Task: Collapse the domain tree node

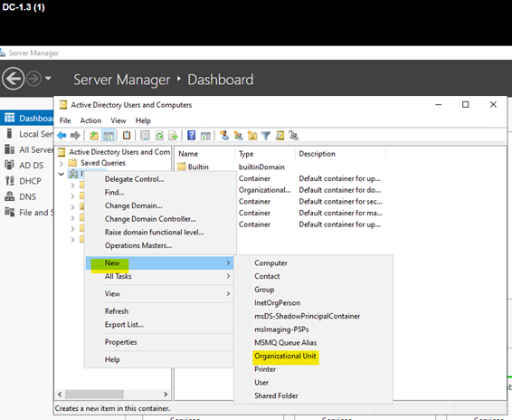Action: coord(62,174)
